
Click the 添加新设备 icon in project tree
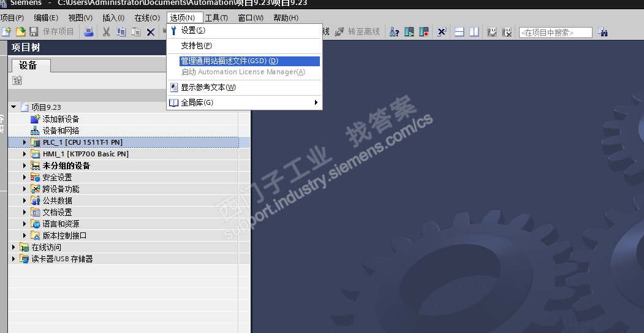click(x=36, y=119)
